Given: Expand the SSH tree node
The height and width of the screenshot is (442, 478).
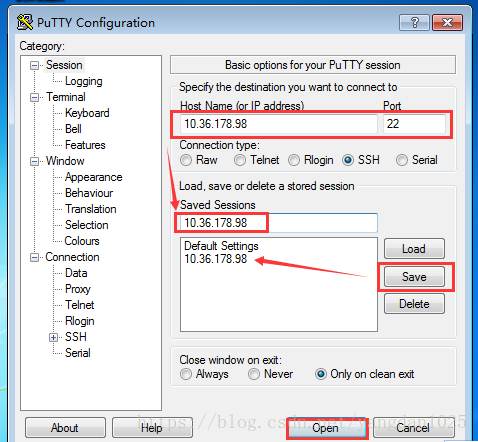Looking at the screenshot, I should (x=53, y=337).
